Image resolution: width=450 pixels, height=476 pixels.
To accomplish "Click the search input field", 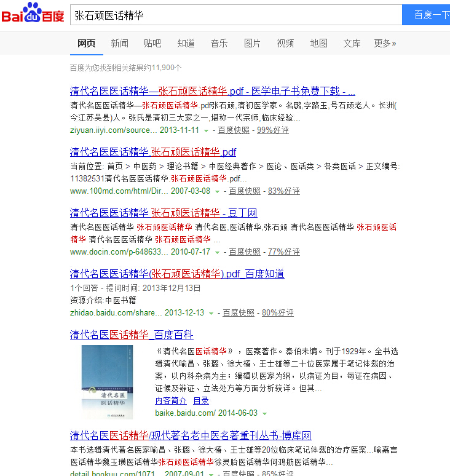I will pyautogui.click(x=236, y=15).
